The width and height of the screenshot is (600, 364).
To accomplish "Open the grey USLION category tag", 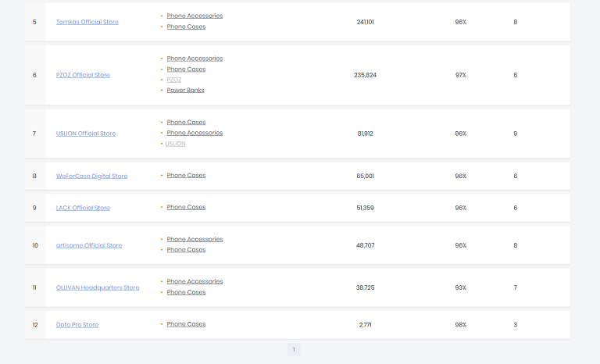I will (176, 144).
